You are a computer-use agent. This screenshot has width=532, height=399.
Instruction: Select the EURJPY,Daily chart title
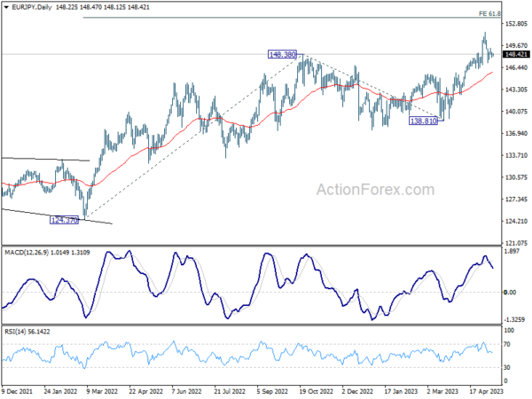(x=32, y=7)
